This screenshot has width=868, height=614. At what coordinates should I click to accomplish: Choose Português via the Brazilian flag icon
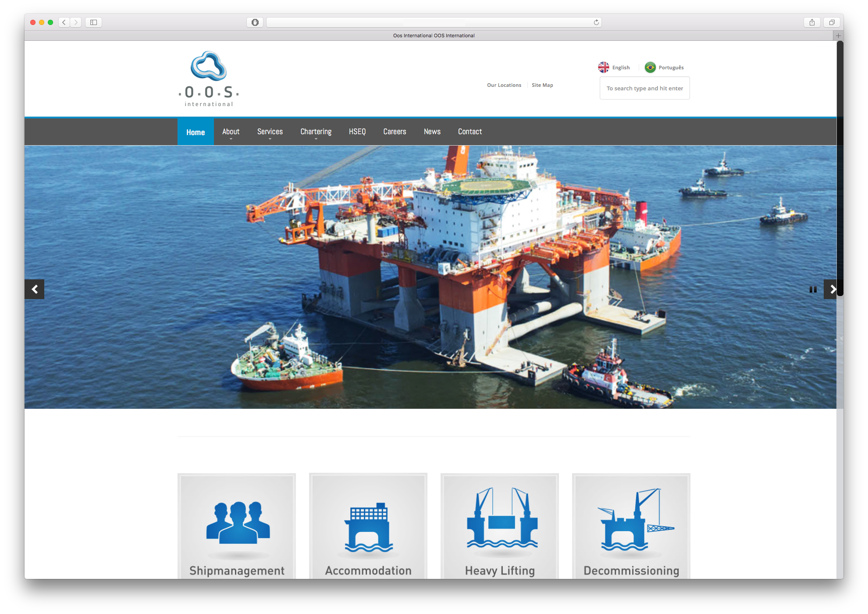[651, 67]
